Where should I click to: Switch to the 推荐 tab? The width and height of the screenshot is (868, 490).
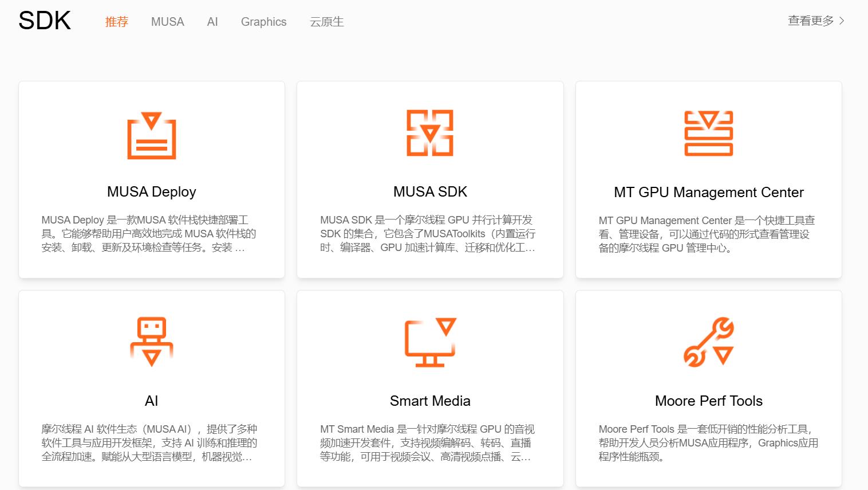pos(116,22)
